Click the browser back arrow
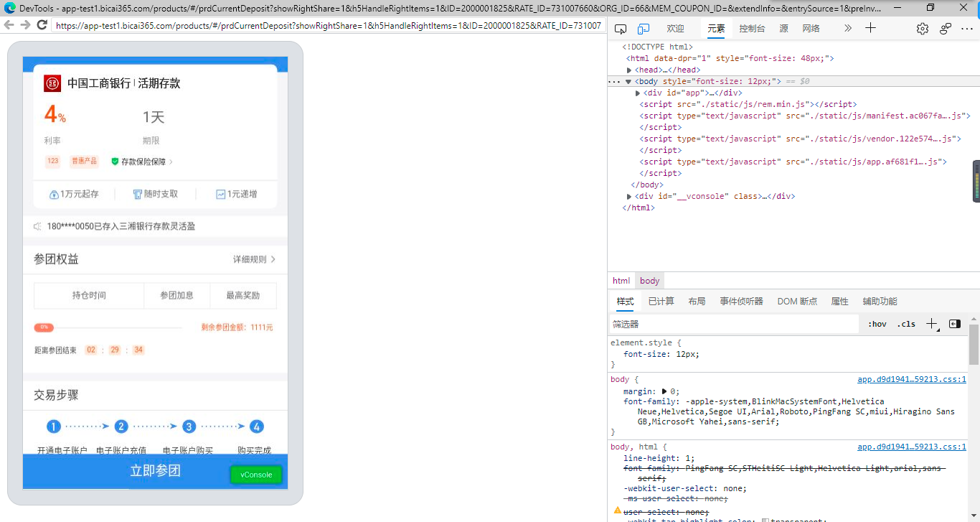 pyautogui.click(x=9, y=25)
